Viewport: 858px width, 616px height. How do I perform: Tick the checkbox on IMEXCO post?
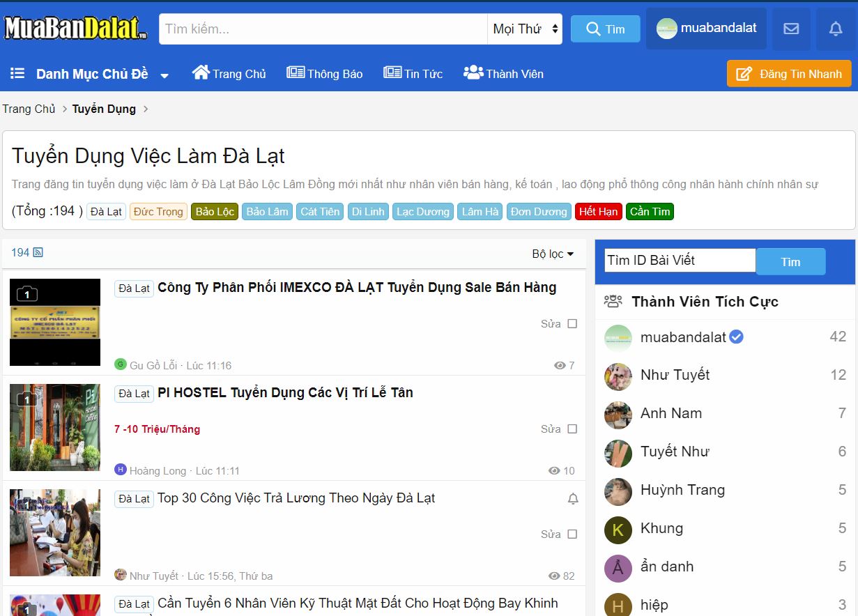click(572, 324)
